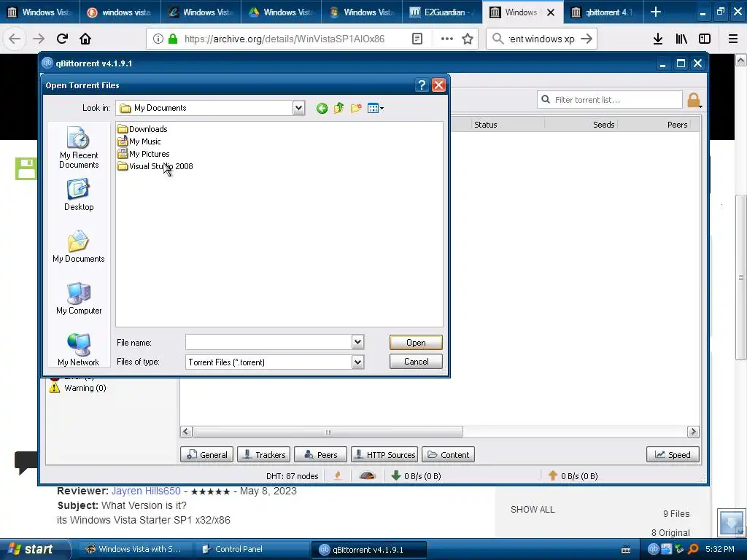Open the Jayren Hills650 reviewer link
This screenshot has width=747, height=560.
(146, 491)
